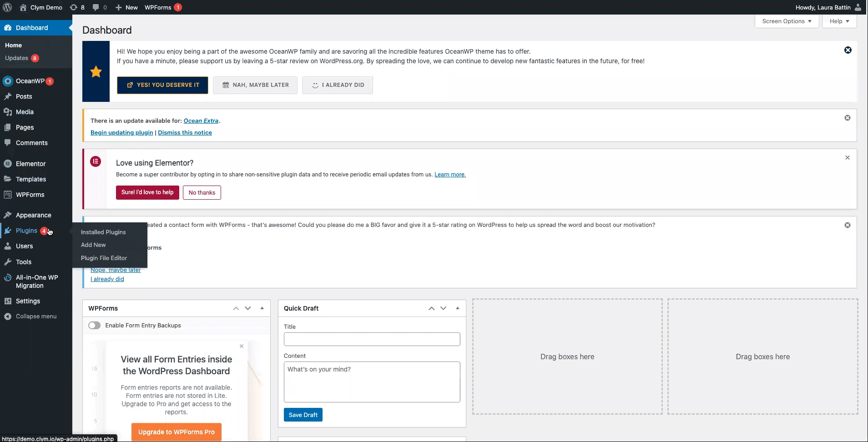The height and width of the screenshot is (442, 868).
Task: Move Quick Draft widget down
Action: click(x=444, y=308)
